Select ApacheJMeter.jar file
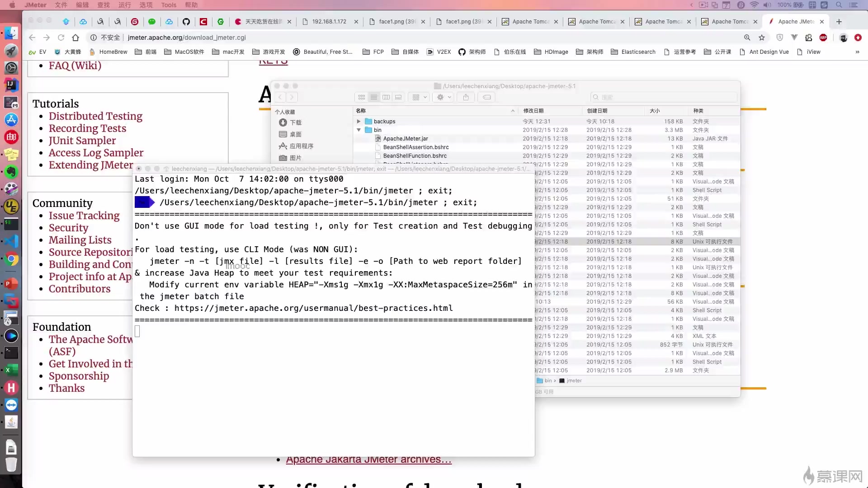Image resolution: width=868 pixels, height=488 pixels. (x=405, y=139)
